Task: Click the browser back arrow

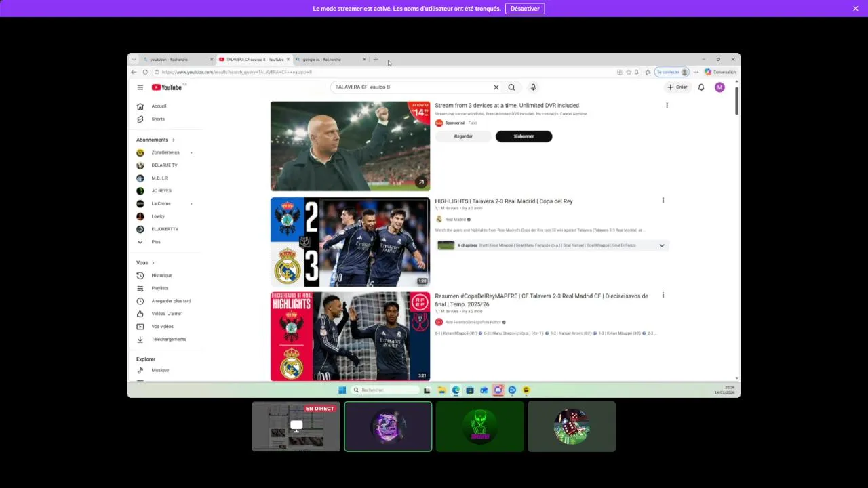Action: 134,72
